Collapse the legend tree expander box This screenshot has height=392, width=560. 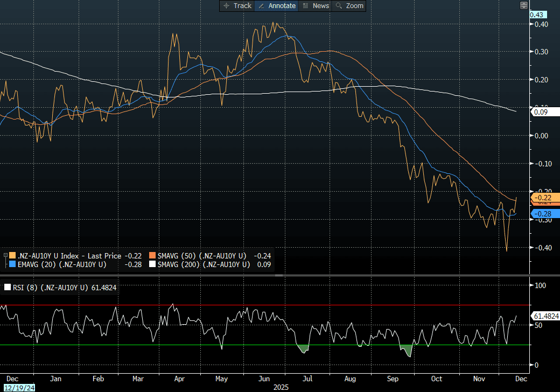(5, 255)
